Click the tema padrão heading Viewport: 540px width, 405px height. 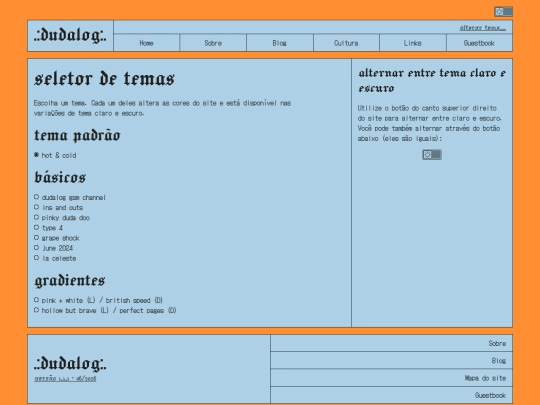click(x=77, y=135)
